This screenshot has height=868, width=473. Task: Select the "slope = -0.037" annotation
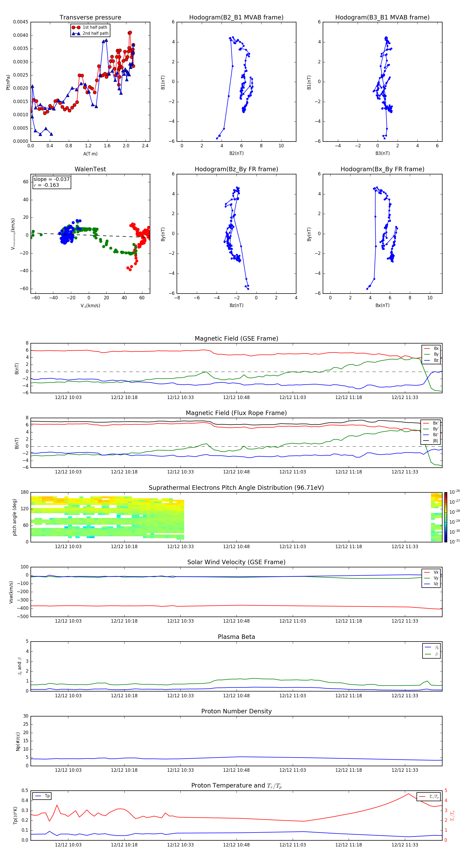click(x=52, y=179)
